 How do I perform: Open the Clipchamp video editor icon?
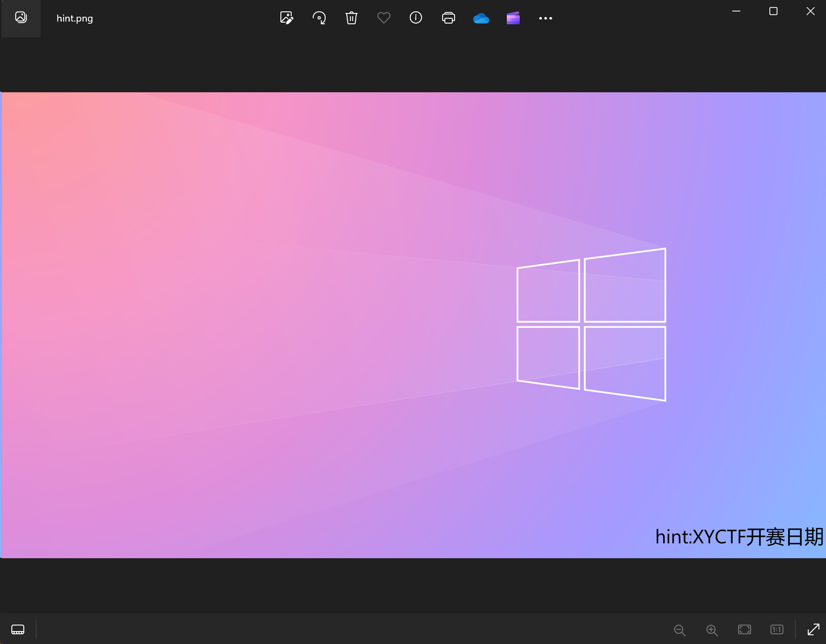513,18
